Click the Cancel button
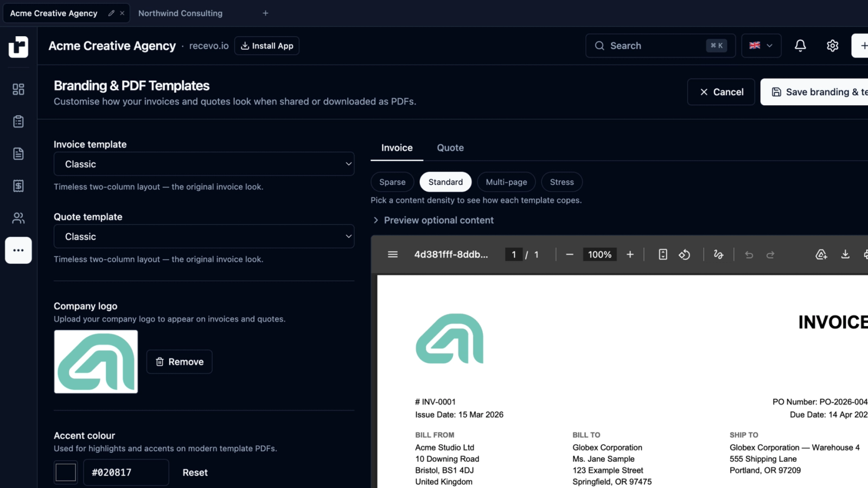The width and height of the screenshot is (868, 488). (x=721, y=92)
